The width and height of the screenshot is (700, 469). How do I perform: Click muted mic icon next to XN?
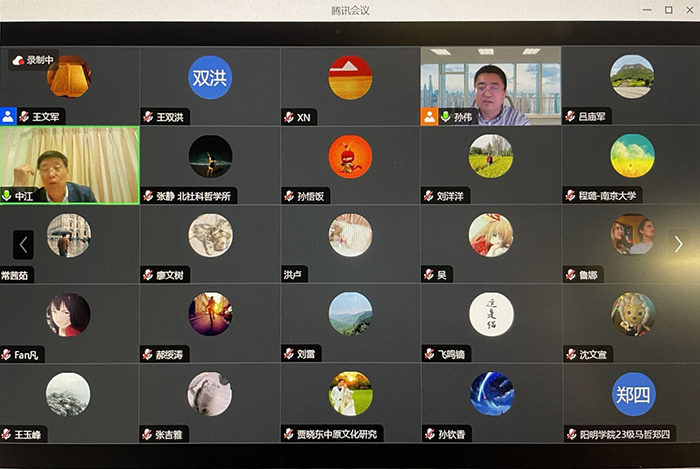(288, 117)
